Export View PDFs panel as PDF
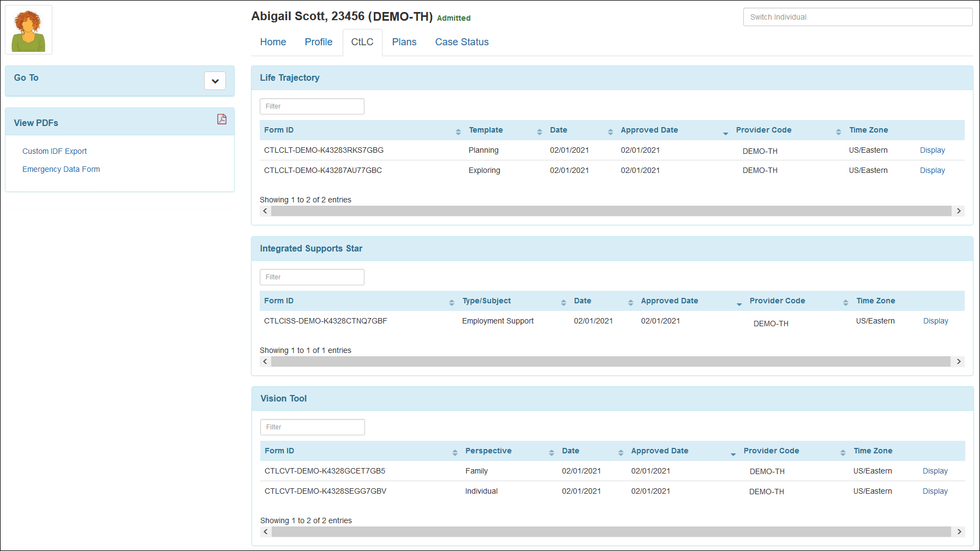 coord(222,119)
